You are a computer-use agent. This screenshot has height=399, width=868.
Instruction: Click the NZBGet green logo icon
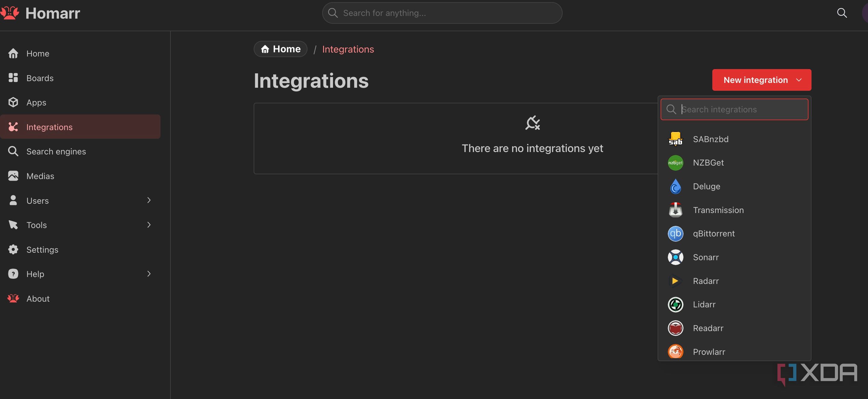point(675,163)
